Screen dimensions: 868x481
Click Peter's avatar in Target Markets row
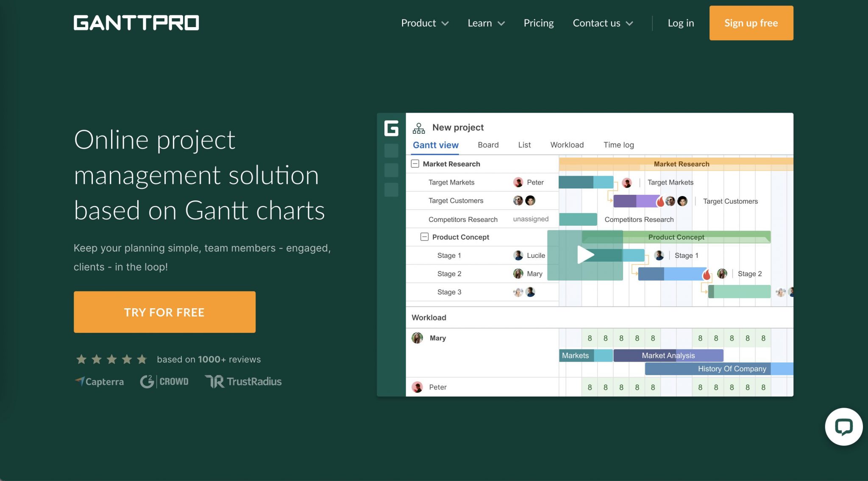518,182
